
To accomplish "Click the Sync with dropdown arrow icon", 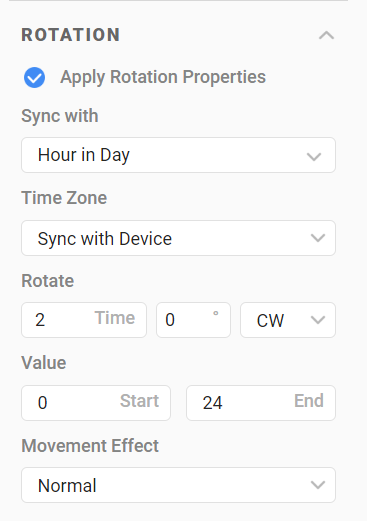I will click(x=314, y=156).
